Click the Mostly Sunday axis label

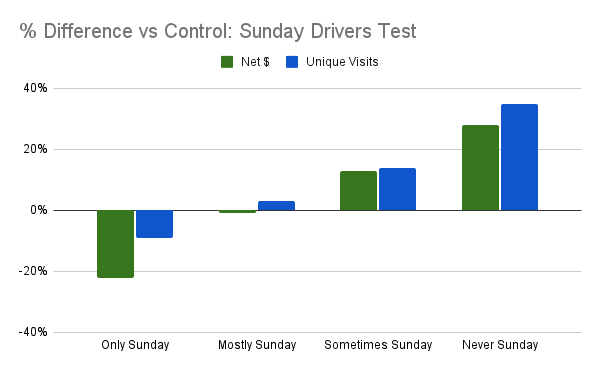tap(257, 345)
